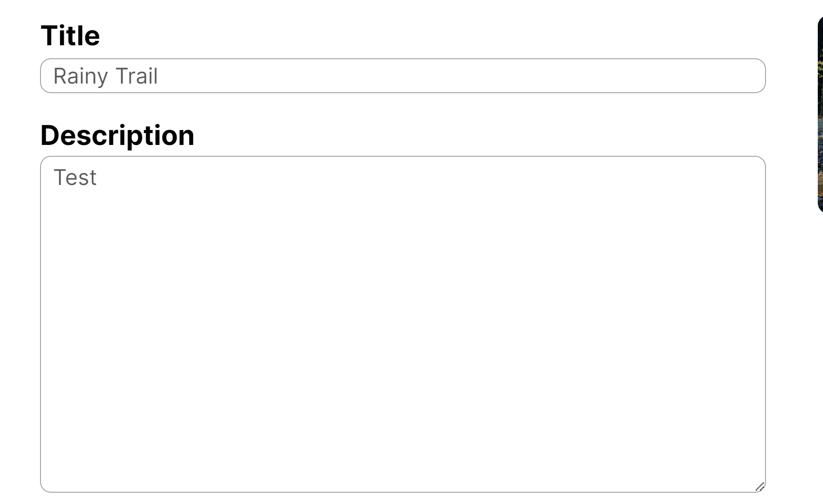Click the 'Title' label
The width and height of the screenshot is (823, 504).
tap(70, 35)
